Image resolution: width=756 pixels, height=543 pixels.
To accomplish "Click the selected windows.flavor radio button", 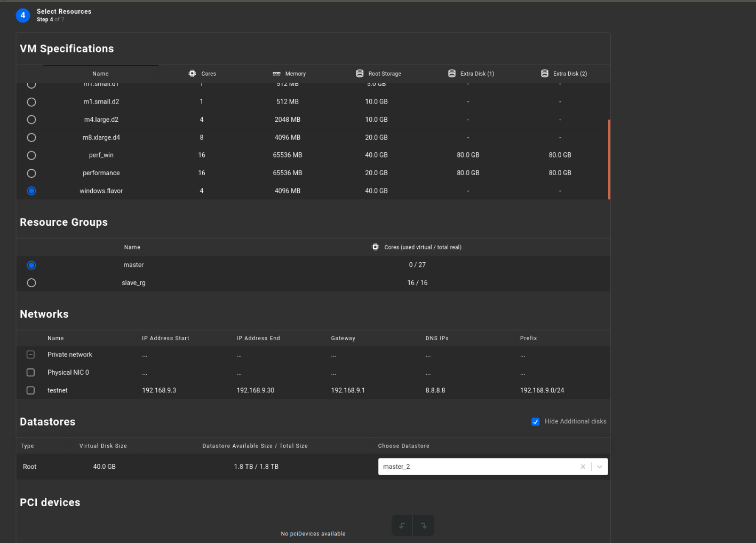I will click(31, 191).
